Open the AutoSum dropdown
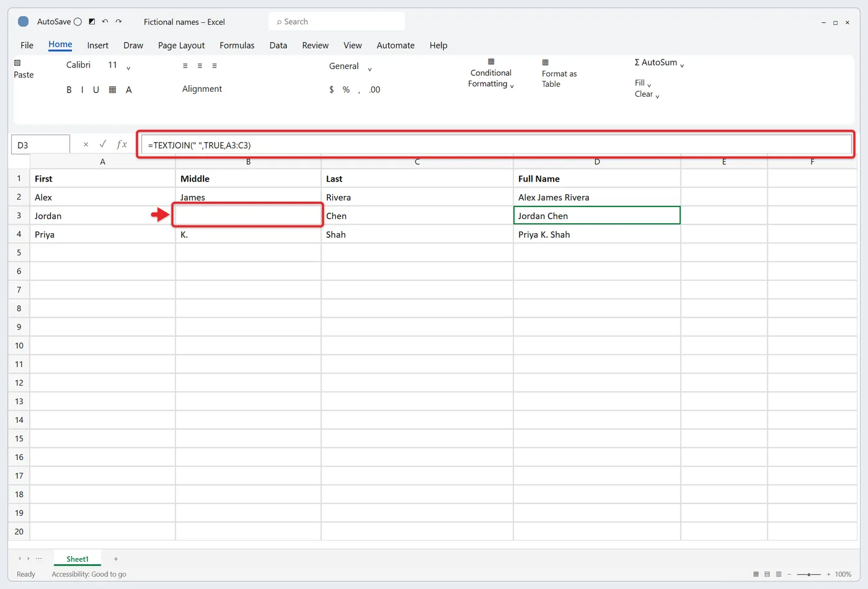The image size is (868, 589). (x=682, y=64)
